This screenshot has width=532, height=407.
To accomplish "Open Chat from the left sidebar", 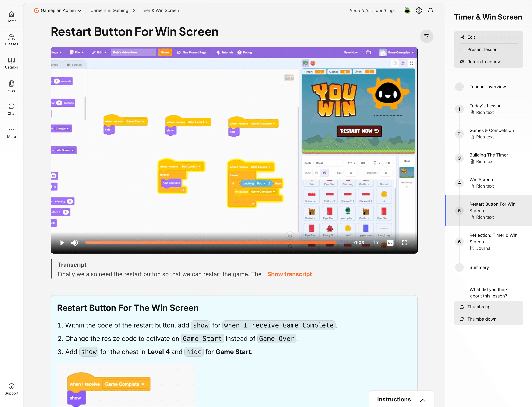I will click(11, 110).
